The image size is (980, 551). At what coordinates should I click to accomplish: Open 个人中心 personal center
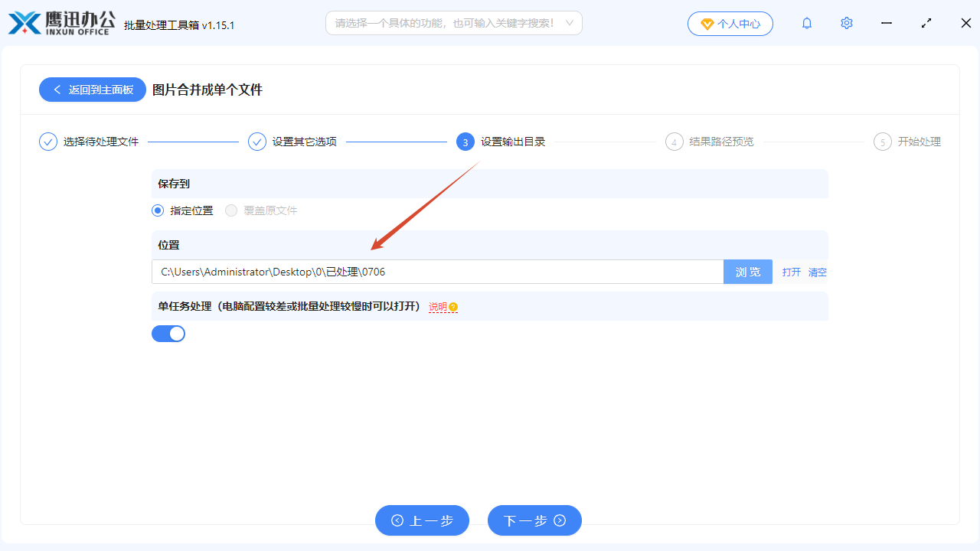(x=730, y=24)
